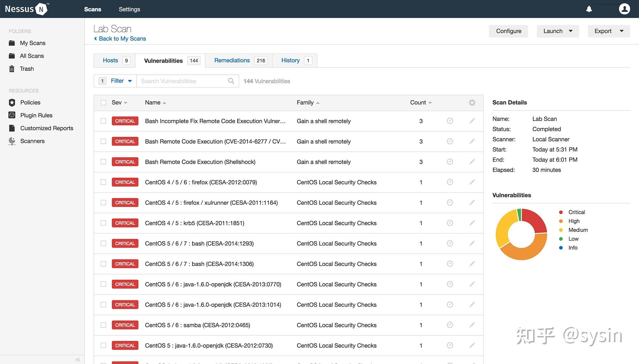Switch to the History tab
This screenshot has height=364, width=639.
tap(295, 60)
